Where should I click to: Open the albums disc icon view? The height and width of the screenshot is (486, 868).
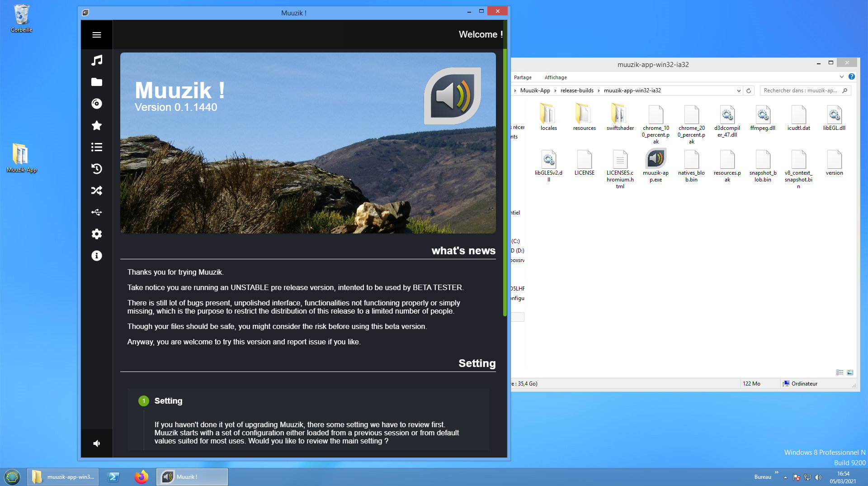click(x=96, y=104)
